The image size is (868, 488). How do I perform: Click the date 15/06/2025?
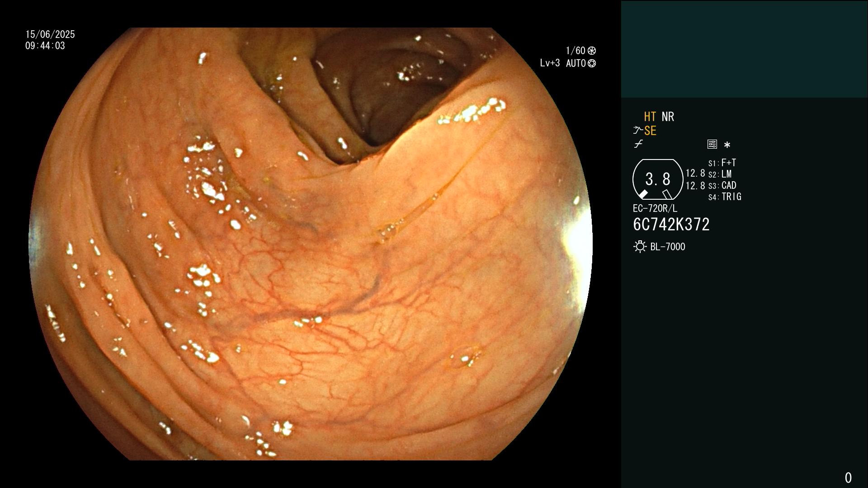coord(50,34)
